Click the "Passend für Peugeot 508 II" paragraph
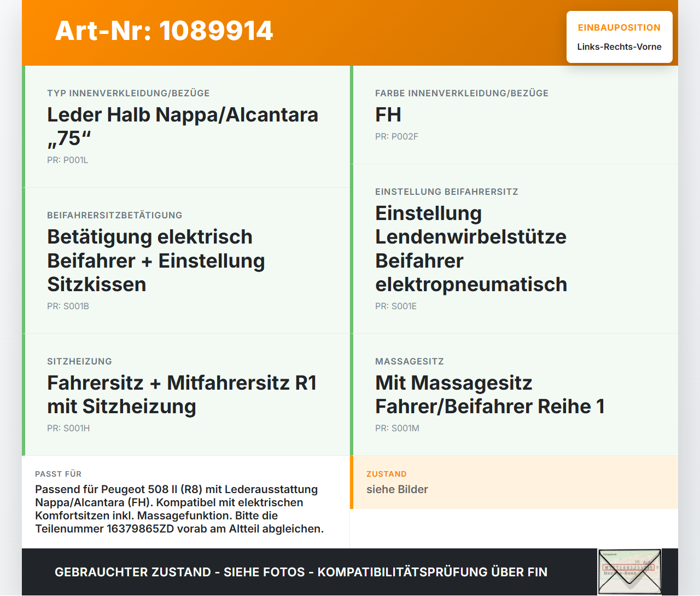The image size is (700, 596). (x=179, y=509)
